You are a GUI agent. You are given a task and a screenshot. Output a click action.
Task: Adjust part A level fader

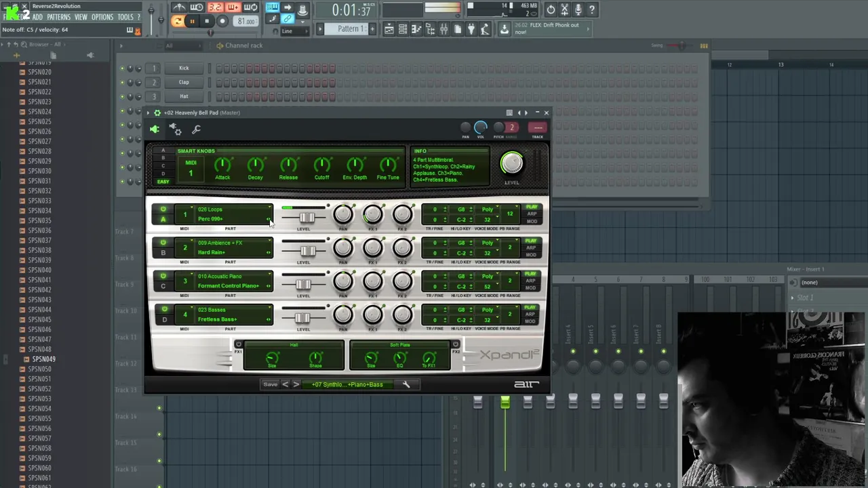pyautogui.click(x=306, y=218)
